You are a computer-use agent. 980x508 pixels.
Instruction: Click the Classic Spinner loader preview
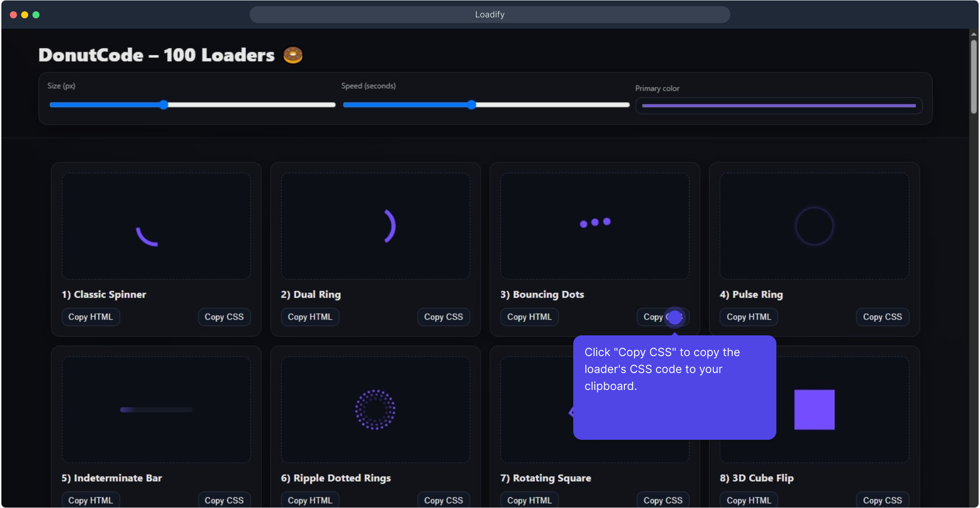tap(149, 235)
